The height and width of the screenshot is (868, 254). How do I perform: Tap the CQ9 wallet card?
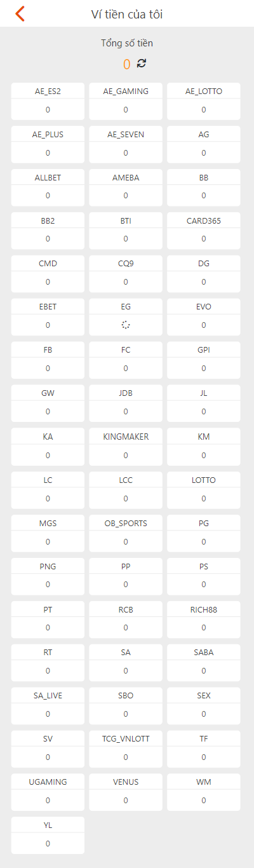(126, 274)
